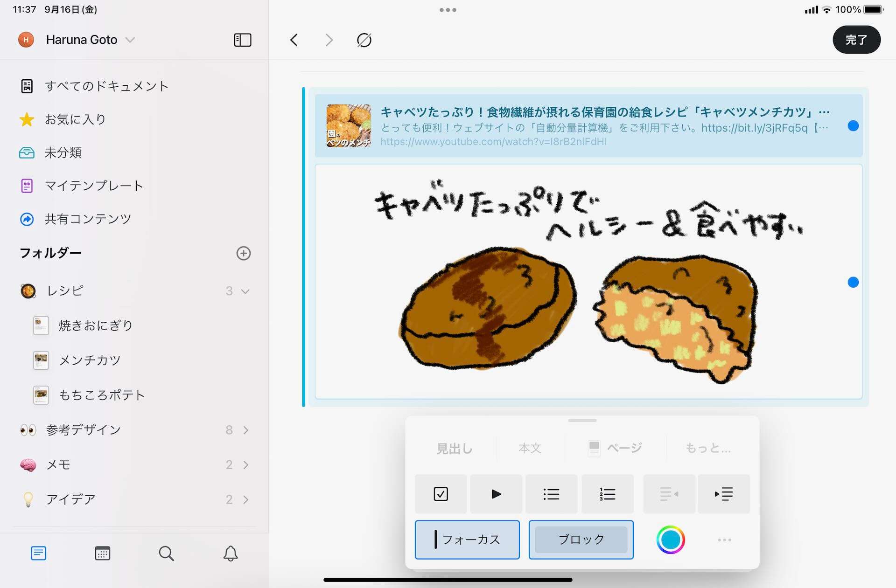Apply bulleted list formatting
The height and width of the screenshot is (588, 896).
(x=552, y=494)
